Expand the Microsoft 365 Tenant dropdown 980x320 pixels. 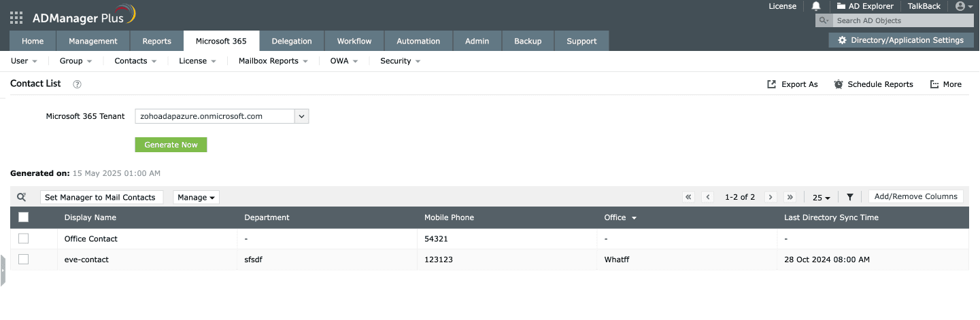tap(302, 116)
